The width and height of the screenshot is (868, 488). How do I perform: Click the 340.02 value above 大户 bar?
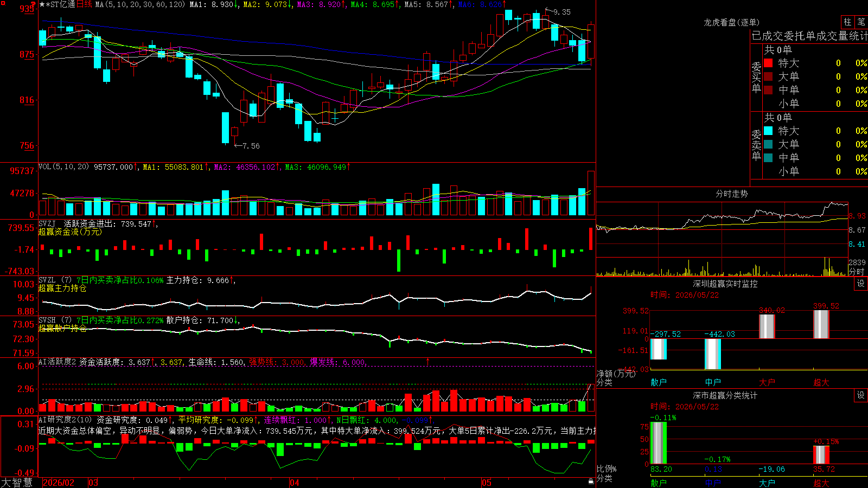coord(772,310)
